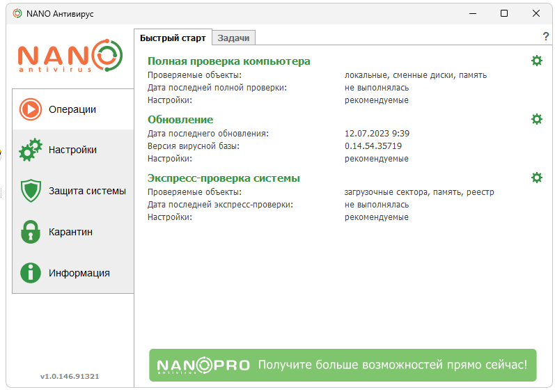
Task: Minimize the NANO Антивирус window
Action: (473, 13)
